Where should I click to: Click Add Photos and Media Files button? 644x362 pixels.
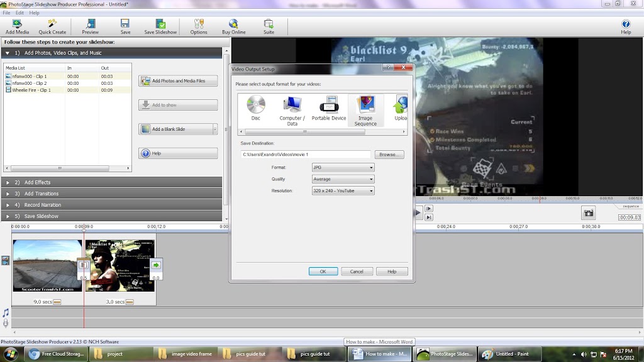pyautogui.click(x=178, y=81)
